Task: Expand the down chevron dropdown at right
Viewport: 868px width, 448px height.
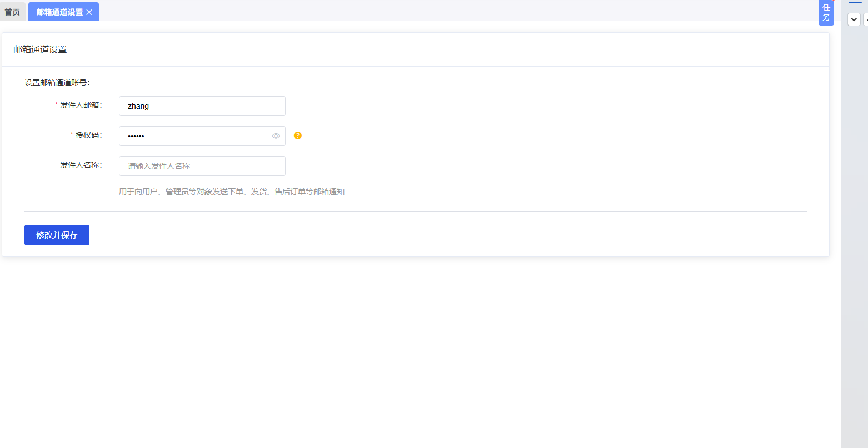Action: click(854, 19)
